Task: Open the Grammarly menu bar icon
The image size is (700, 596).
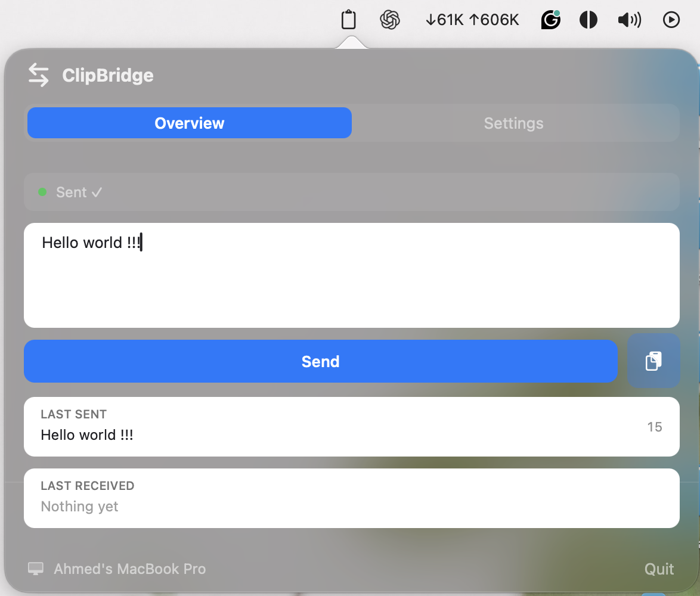Action: [551, 20]
